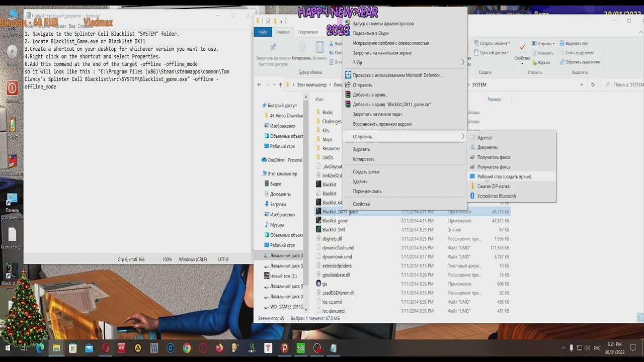Click the Blacklist_SMI icon file

318,230
